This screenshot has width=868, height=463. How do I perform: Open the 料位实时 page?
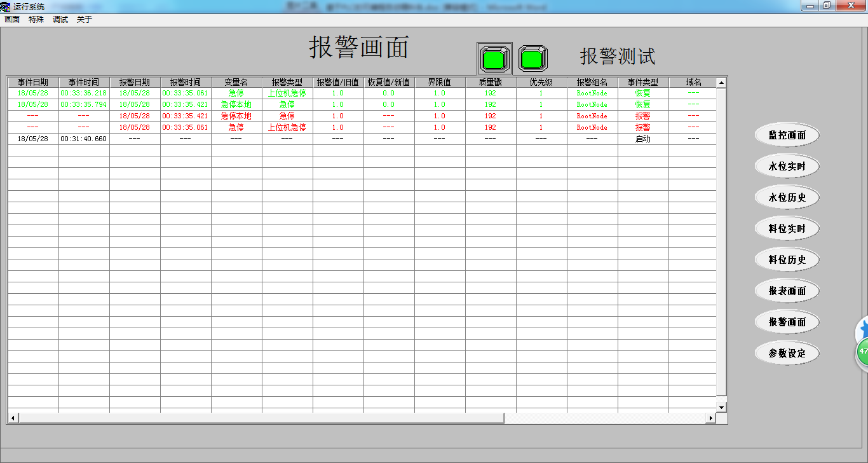click(x=787, y=229)
